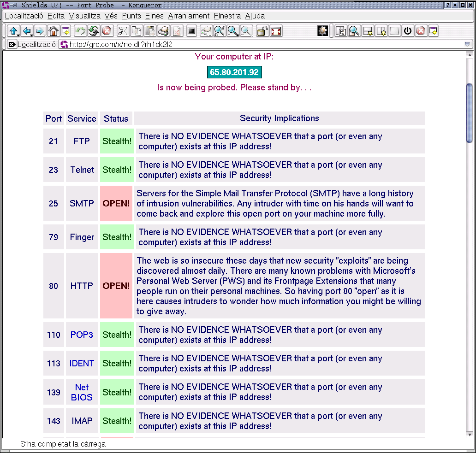Follow the Net BIOS service link

point(82,392)
